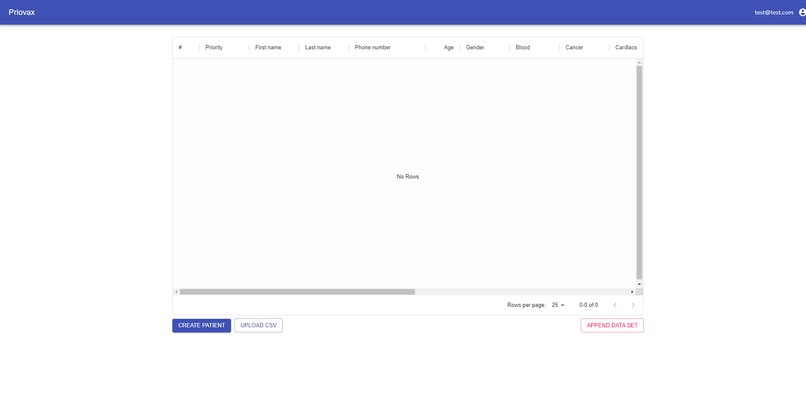Click vertical scrollbar down arrow
Image resolution: width=806 pixels, height=397 pixels.
coord(639,284)
